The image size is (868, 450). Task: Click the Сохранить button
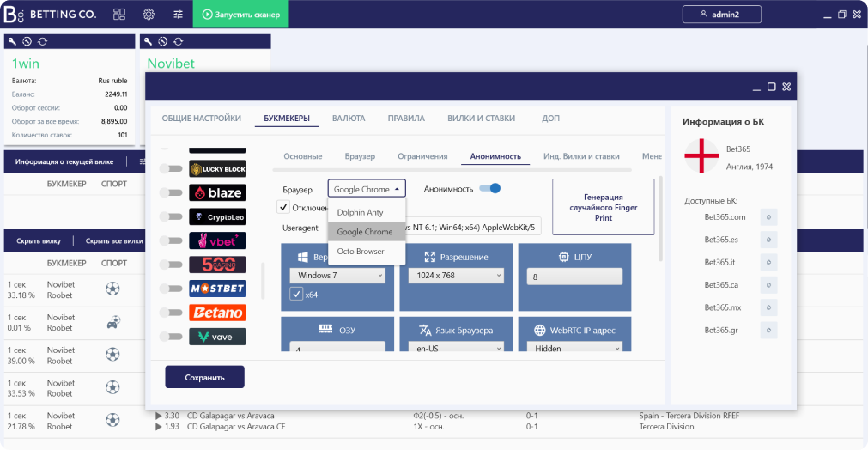pyautogui.click(x=204, y=377)
